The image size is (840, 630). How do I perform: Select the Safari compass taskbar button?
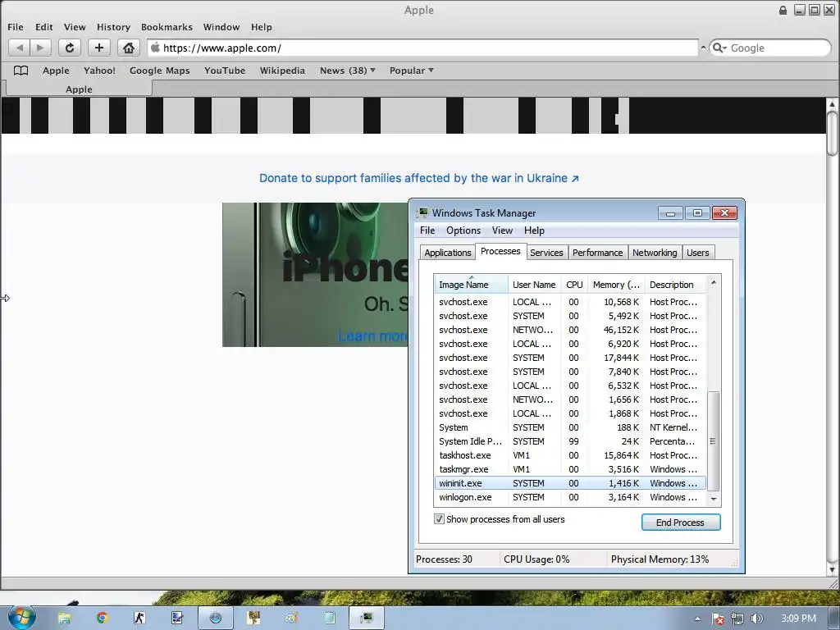pos(216,619)
